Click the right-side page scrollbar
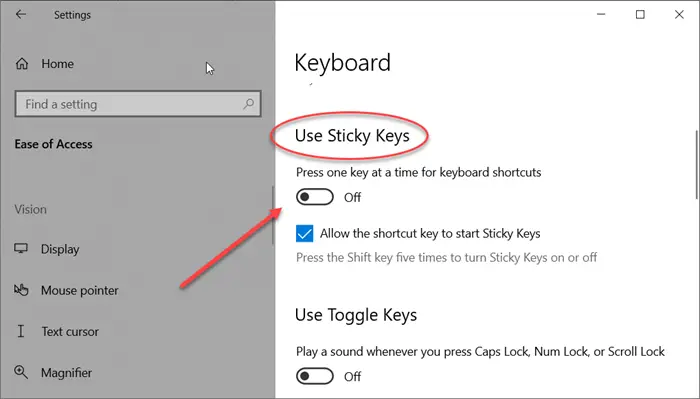This screenshot has height=399, width=700. click(x=696, y=165)
